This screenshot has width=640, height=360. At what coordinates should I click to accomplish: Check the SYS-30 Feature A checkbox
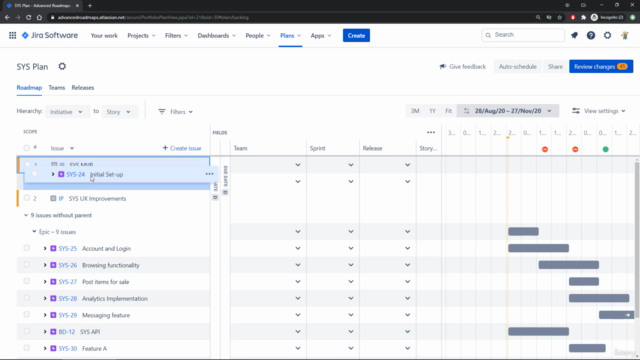[x=27, y=348]
